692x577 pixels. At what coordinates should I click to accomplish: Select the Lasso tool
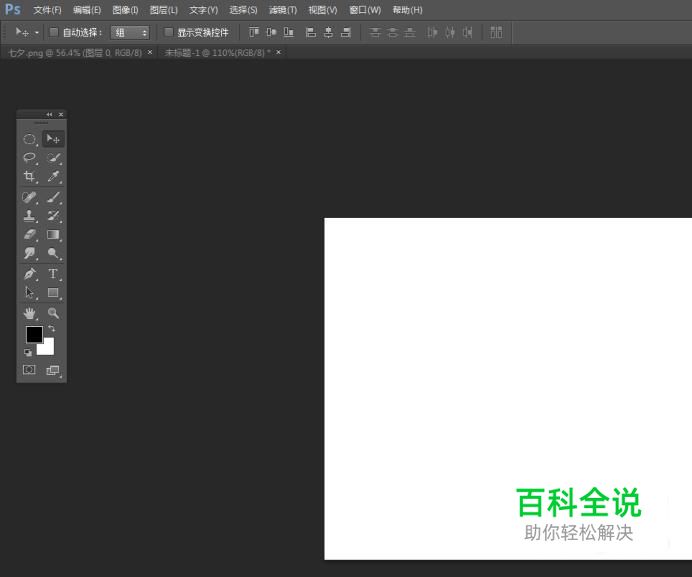(x=30, y=158)
